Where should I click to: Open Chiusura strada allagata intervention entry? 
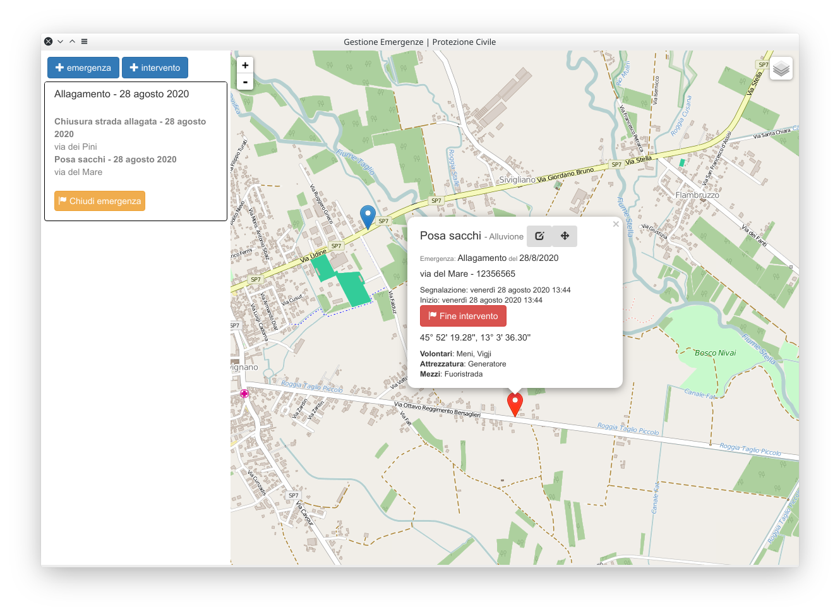point(130,128)
